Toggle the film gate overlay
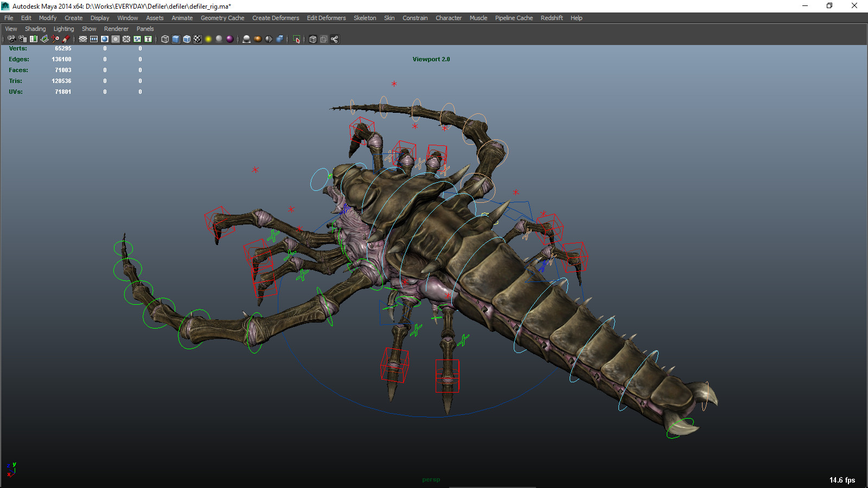Image resolution: width=868 pixels, height=488 pixels. (93, 38)
